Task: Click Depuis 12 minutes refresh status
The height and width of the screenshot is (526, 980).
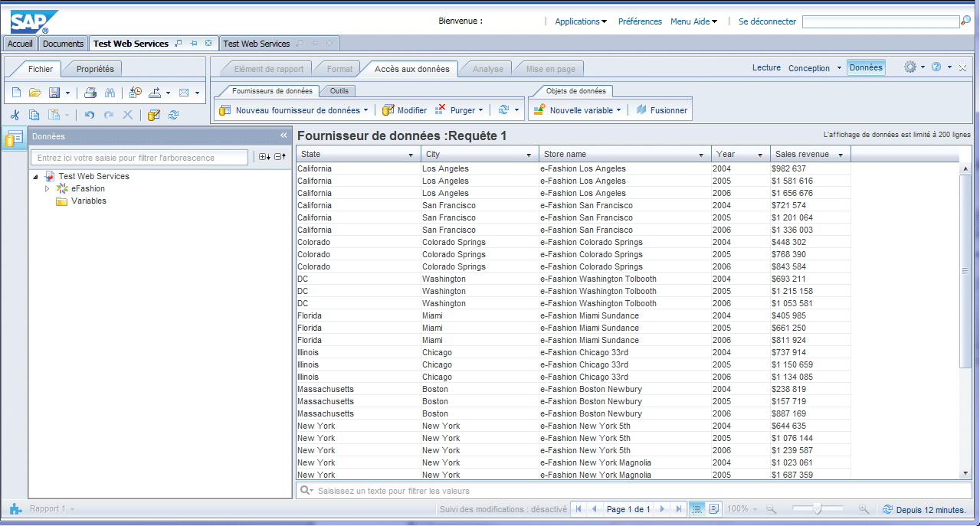Action: click(924, 509)
